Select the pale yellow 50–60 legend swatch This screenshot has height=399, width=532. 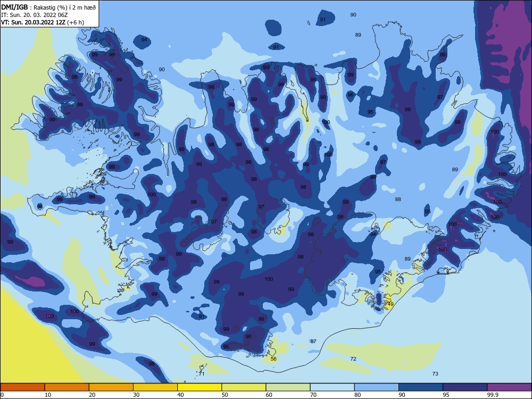244,387
